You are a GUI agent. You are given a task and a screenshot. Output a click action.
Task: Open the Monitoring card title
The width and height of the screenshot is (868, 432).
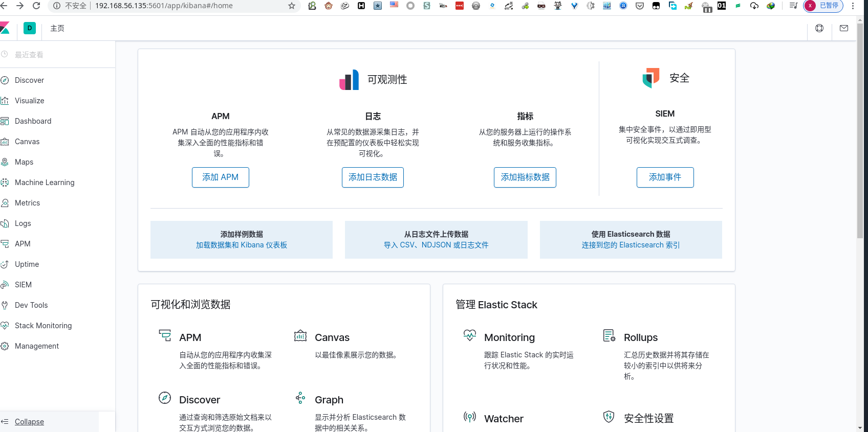(509, 337)
